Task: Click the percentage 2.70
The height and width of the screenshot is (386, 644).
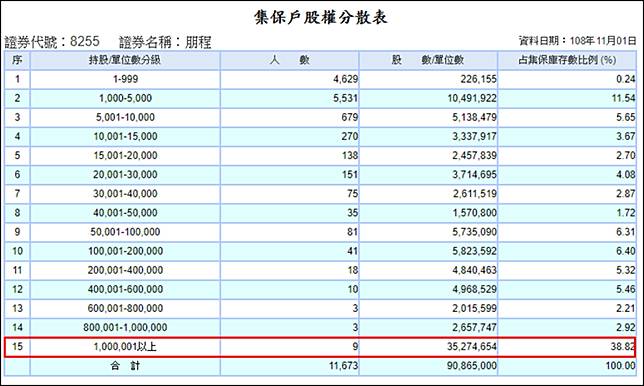Action: [626, 155]
